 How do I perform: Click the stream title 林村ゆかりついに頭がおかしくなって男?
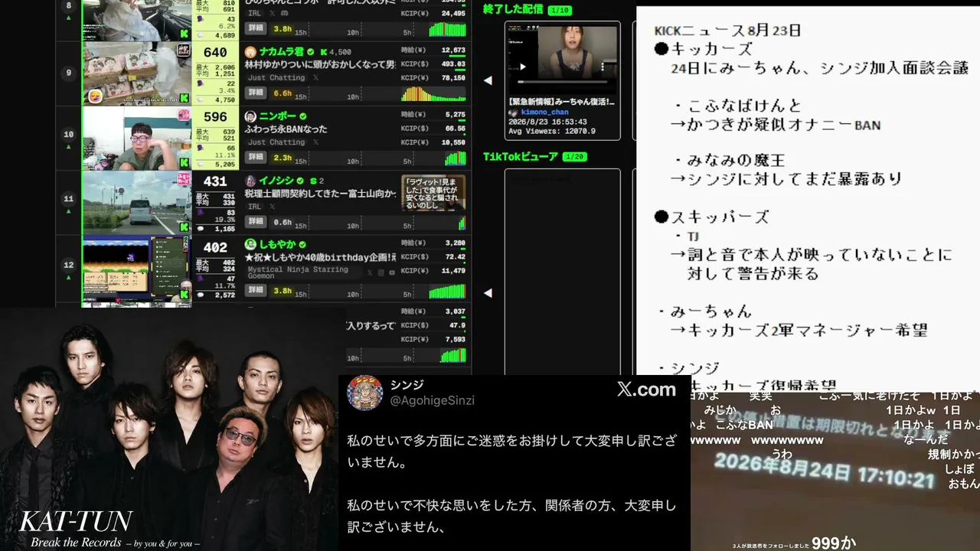coord(320,65)
